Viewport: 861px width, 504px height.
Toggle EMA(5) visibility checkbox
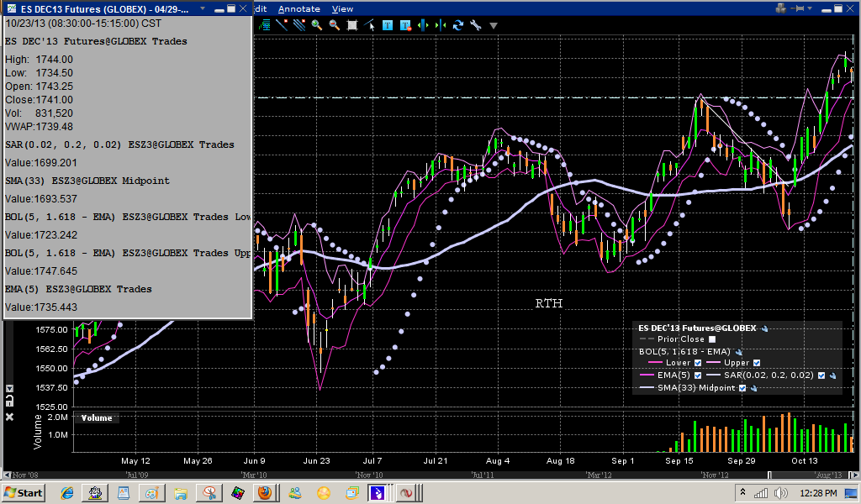pos(698,375)
